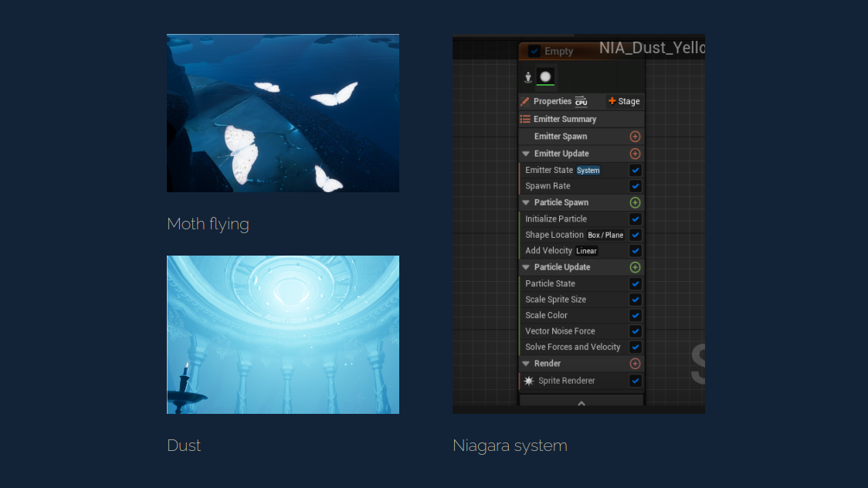Select the Scale Color module
This screenshot has height=488, width=868.
[x=581, y=315]
